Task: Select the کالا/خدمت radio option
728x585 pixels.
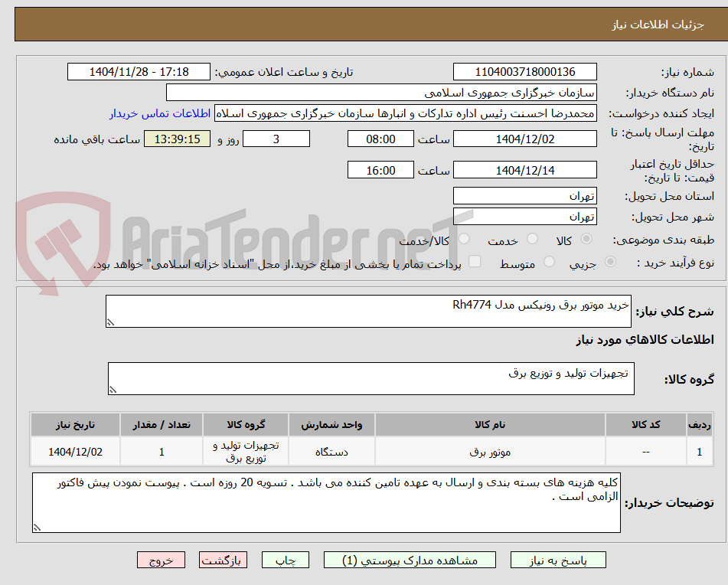Action: click(464, 239)
